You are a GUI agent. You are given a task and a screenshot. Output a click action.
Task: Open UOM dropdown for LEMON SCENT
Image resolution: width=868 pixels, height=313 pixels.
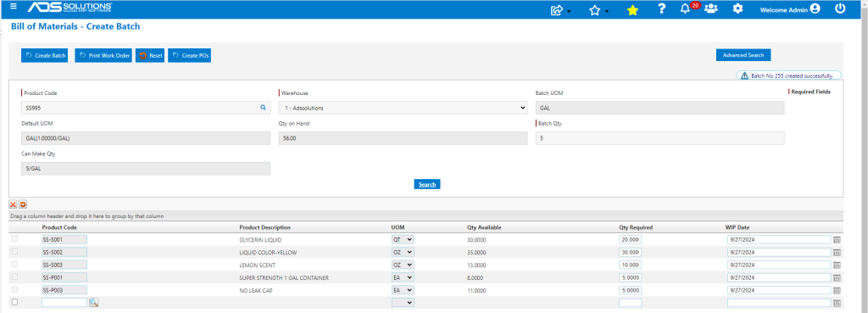[403, 265]
